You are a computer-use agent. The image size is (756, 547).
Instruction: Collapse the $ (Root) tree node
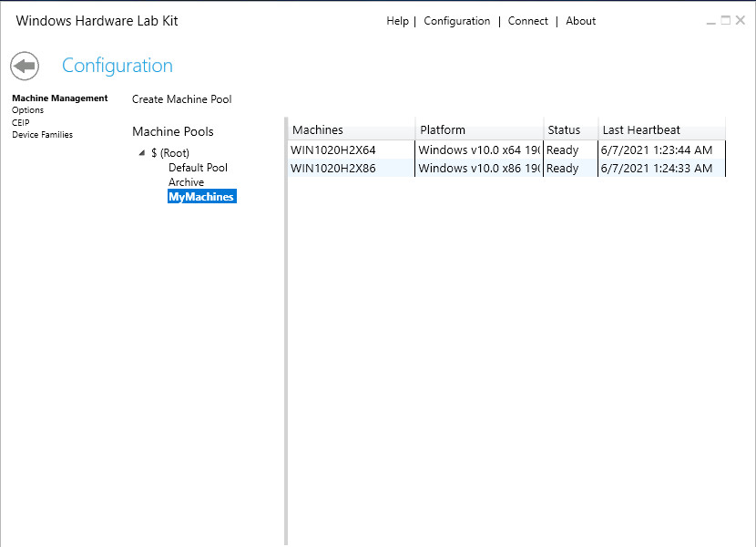pyautogui.click(x=142, y=153)
